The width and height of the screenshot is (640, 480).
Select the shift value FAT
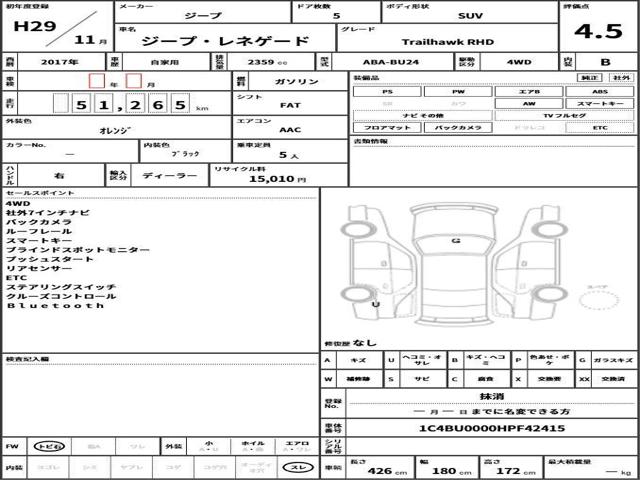tap(290, 105)
